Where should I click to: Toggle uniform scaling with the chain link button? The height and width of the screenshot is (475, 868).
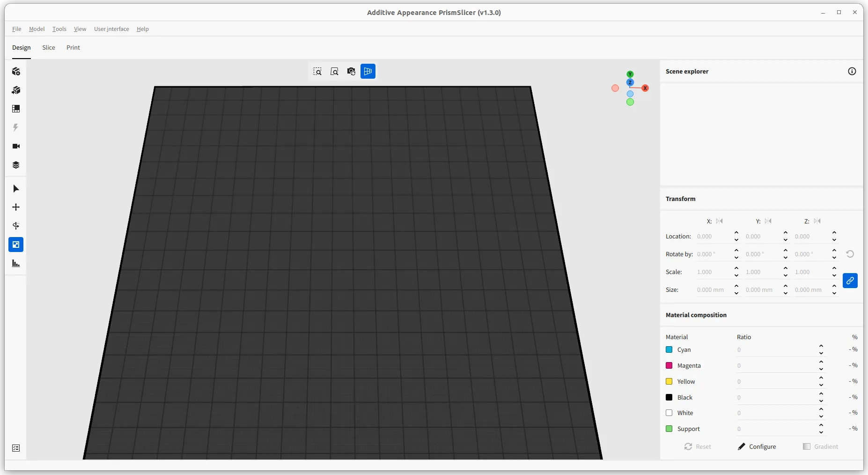(850, 281)
